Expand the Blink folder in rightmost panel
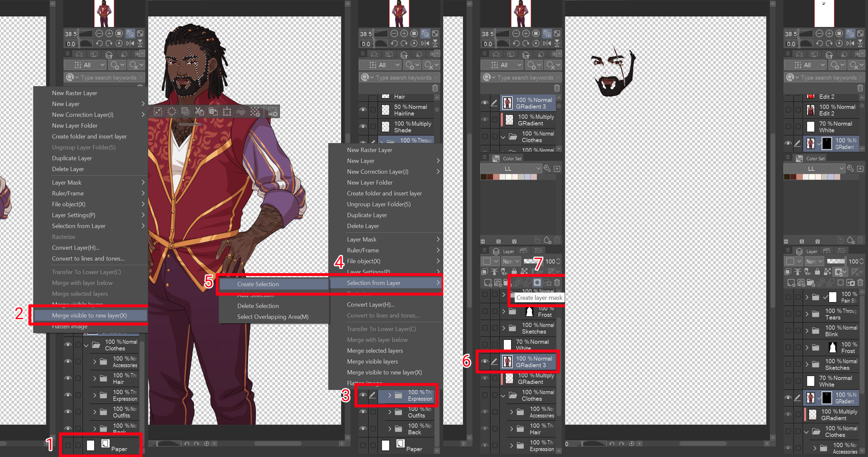 click(807, 331)
